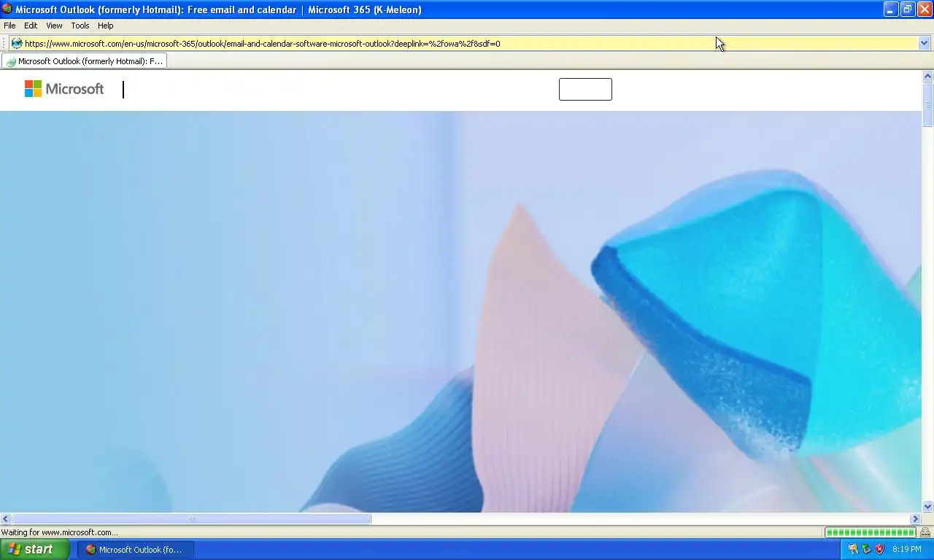
Task: Click the Windows Security Alerts red shield tray icon
Action: tap(880, 549)
